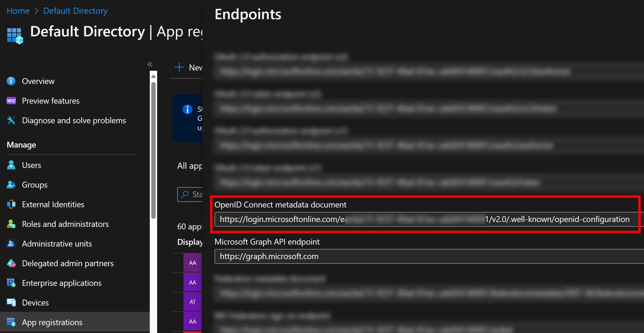The width and height of the screenshot is (644, 333).
Task: Click the External Identities icon
Action: click(11, 204)
